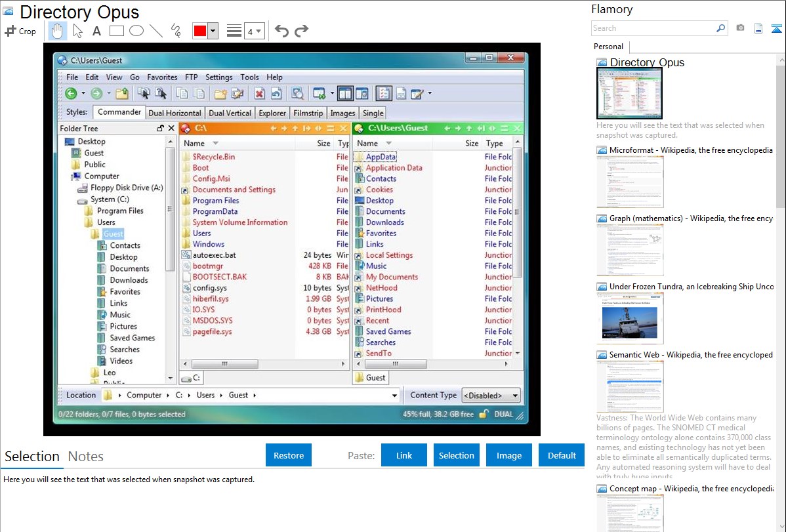Screen dimensions: 786x532
Task: Click the Restore button
Action: point(289,455)
